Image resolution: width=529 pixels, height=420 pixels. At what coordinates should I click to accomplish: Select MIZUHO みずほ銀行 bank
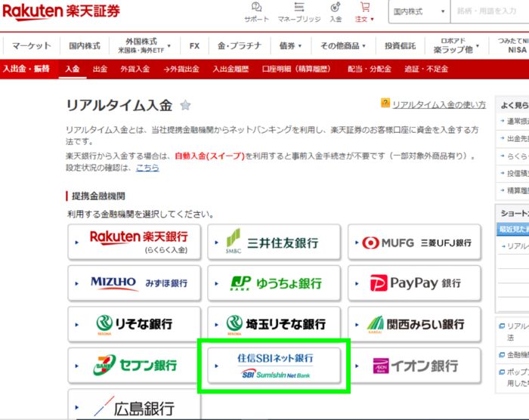point(135,283)
